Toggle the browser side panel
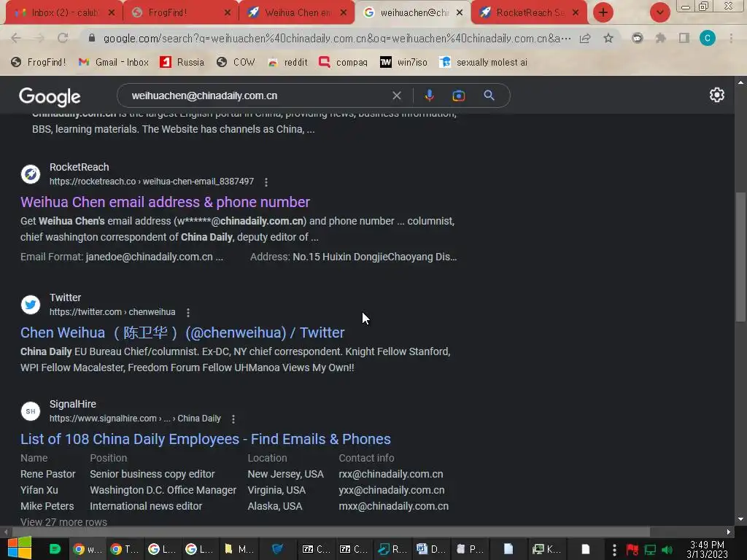The image size is (747, 560). 684,38
